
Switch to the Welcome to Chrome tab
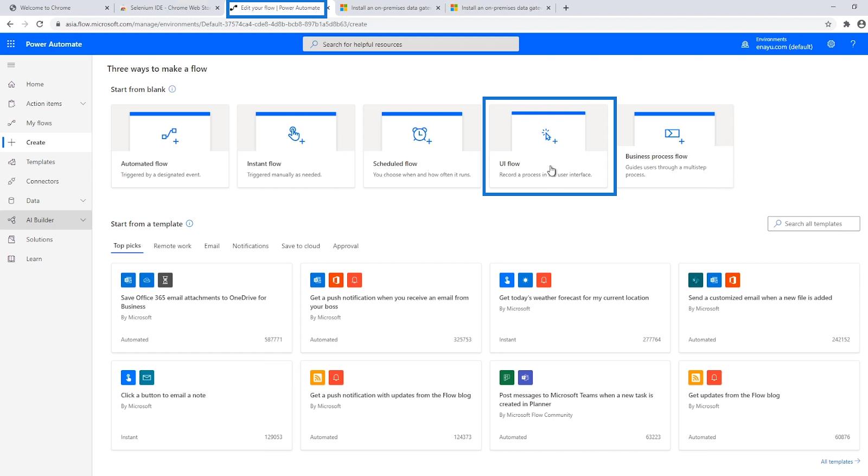coord(58,8)
